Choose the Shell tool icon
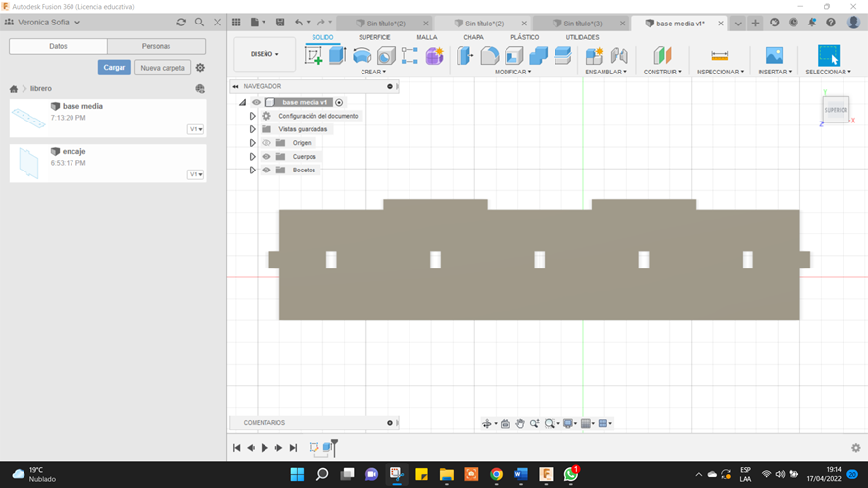The image size is (868, 488). pyautogui.click(x=513, y=56)
